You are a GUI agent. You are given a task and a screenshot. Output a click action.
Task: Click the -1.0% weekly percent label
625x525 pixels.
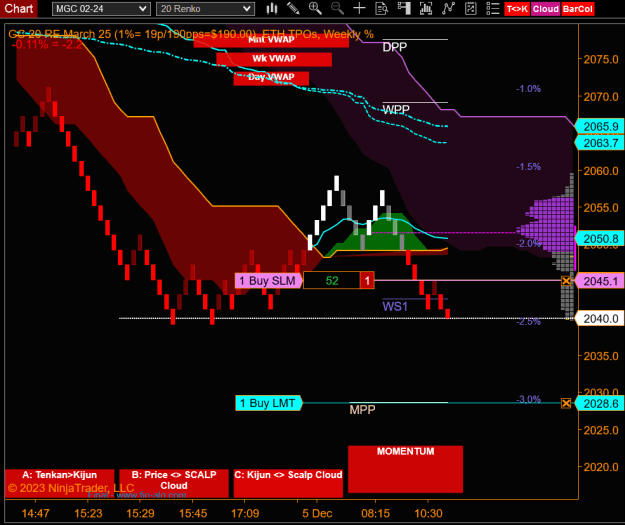(529, 89)
